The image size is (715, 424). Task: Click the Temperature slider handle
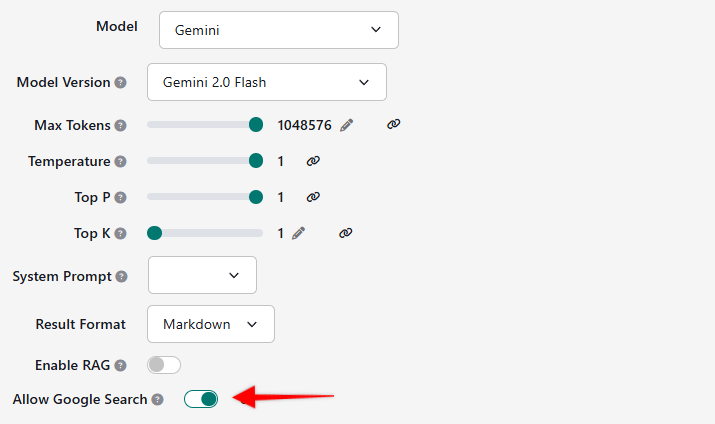pos(256,161)
